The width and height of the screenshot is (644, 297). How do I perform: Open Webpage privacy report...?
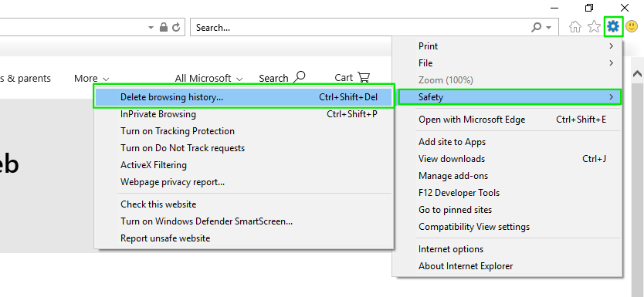pos(244,182)
